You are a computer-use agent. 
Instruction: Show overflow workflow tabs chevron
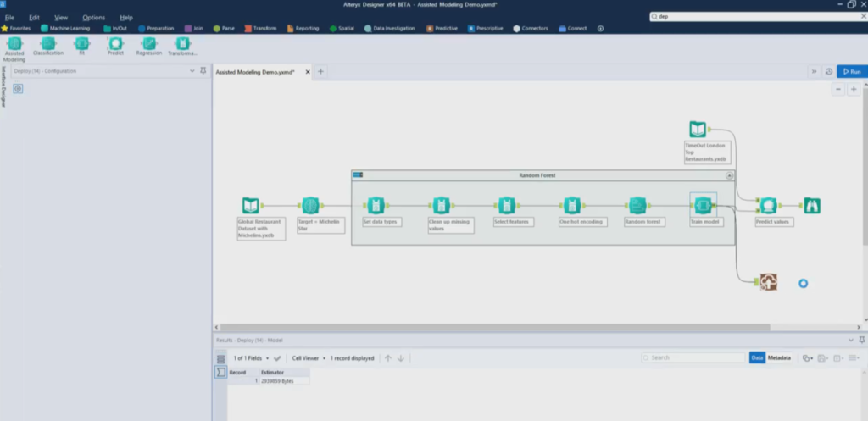(x=814, y=71)
